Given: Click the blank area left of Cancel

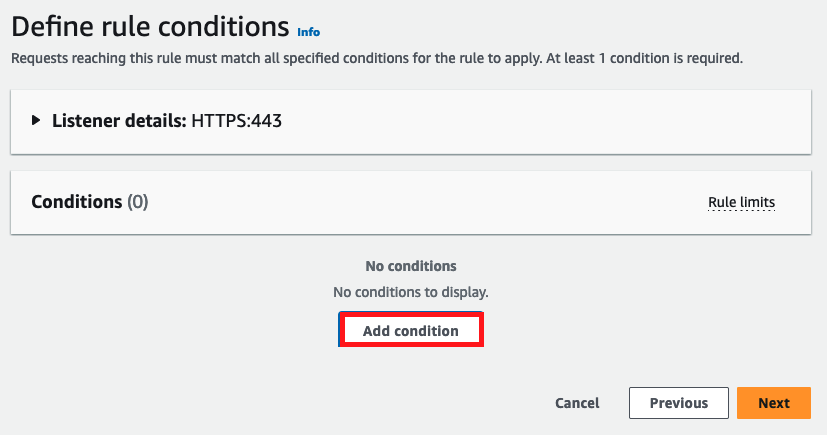Looking at the screenshot, I should pos(300,403).
